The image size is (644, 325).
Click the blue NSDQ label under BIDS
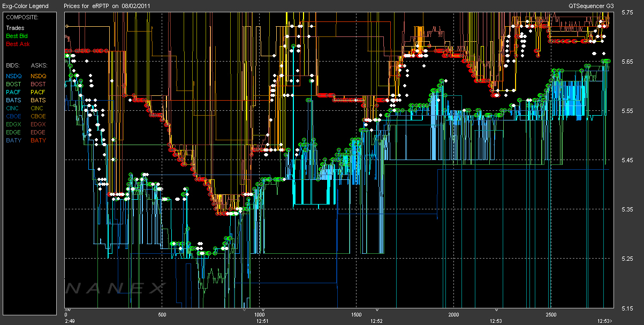pyautogui.click(x=13, y=76)
